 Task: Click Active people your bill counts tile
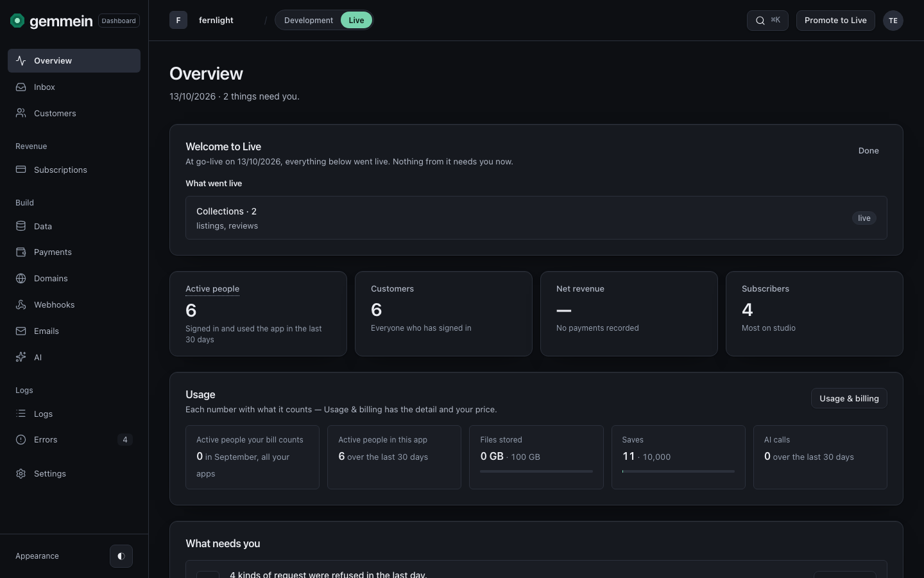point(252,457)
